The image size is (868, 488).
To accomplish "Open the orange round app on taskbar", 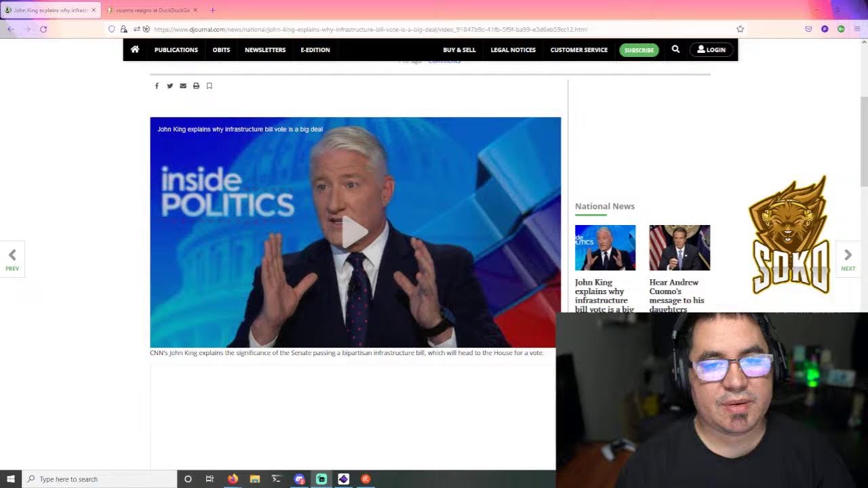I will point(366,479).
